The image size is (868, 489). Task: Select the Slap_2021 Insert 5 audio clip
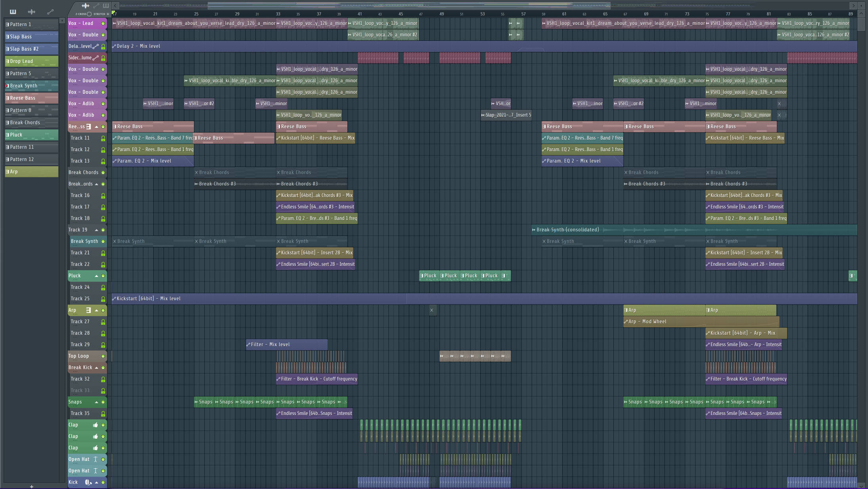tap(506, 115)
